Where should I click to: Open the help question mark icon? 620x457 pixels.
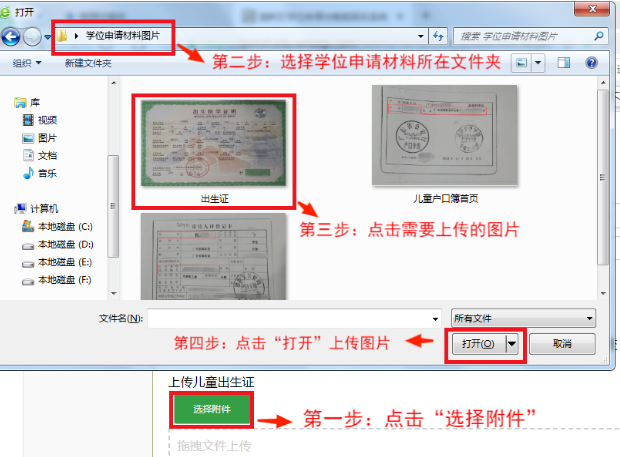point(591,63)
